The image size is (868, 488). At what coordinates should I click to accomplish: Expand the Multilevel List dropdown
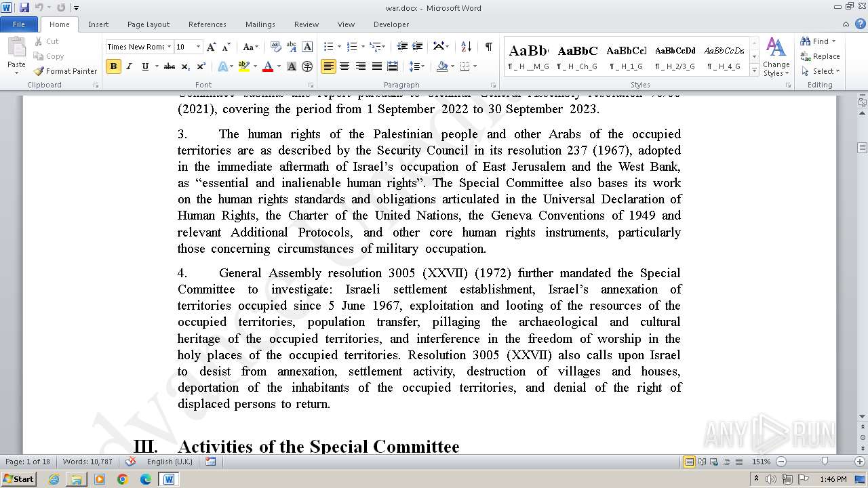(x=383, y=47)
